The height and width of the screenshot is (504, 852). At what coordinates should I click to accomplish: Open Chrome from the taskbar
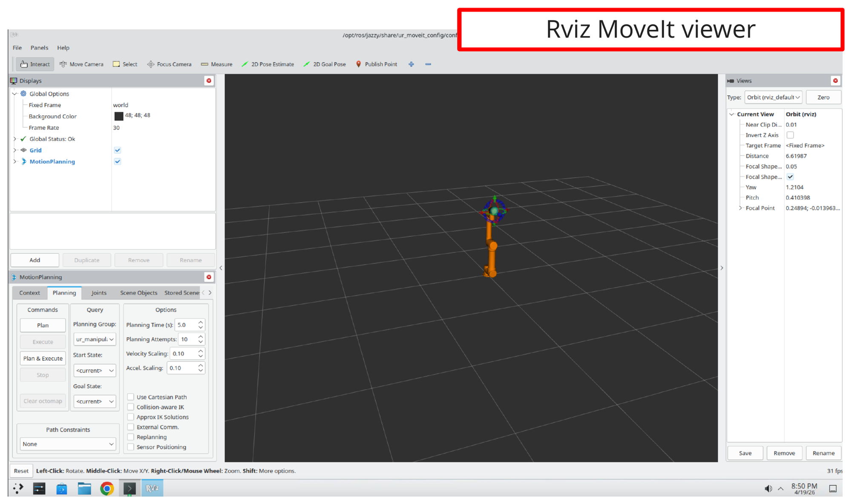107,488
